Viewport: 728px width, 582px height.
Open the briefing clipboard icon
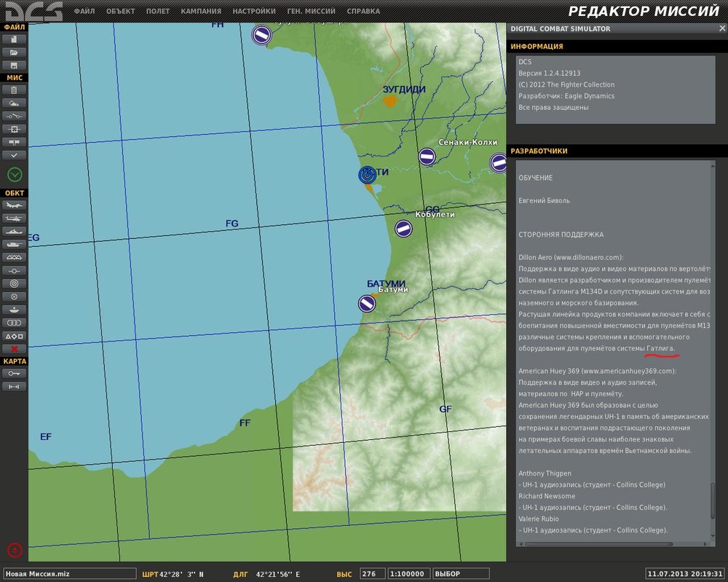[14, 90]
